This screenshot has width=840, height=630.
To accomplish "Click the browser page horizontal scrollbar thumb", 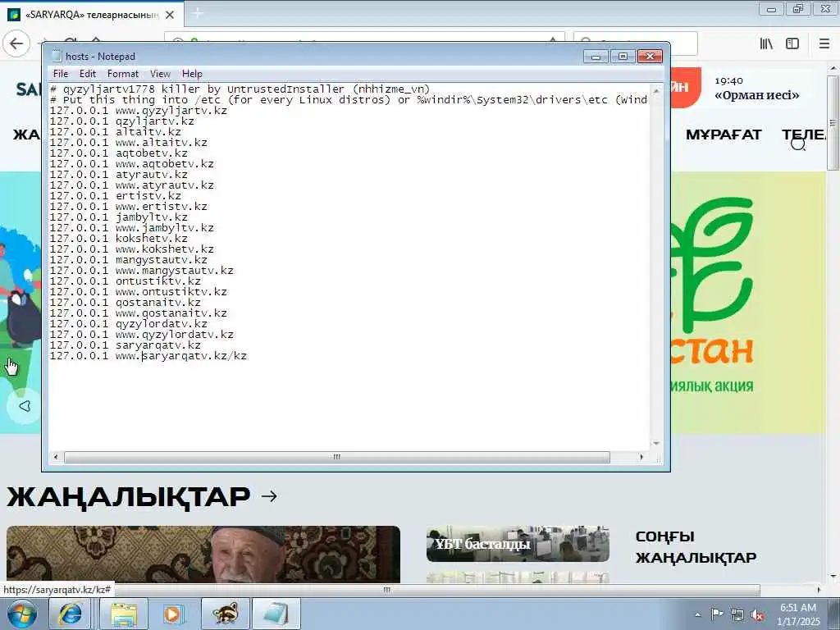I will point(386,590).
